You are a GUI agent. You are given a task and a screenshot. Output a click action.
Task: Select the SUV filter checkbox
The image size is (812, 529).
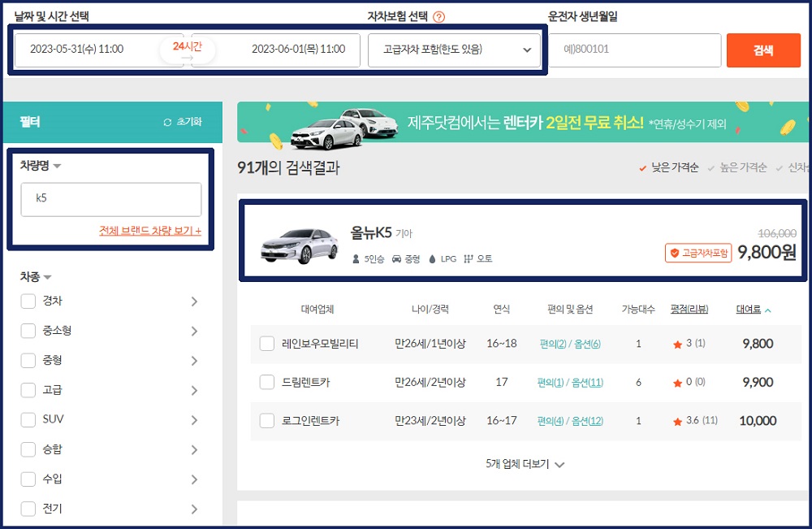coord(28,419)
